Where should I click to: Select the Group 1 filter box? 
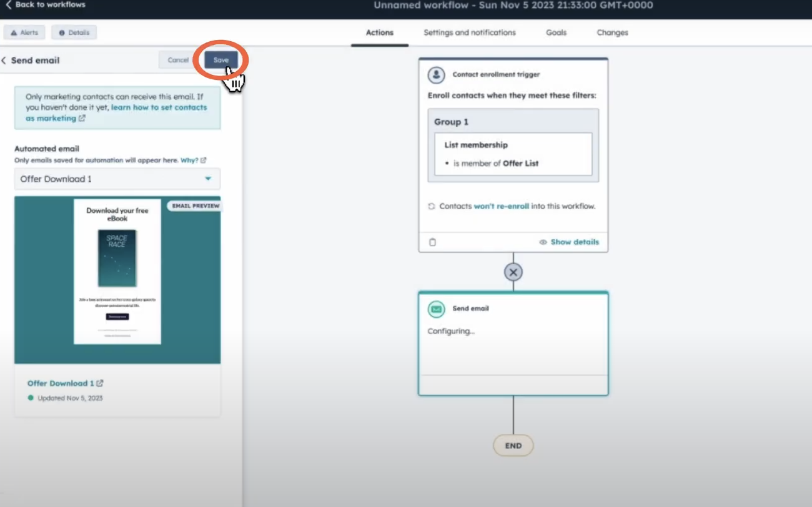tap(513, 145)
